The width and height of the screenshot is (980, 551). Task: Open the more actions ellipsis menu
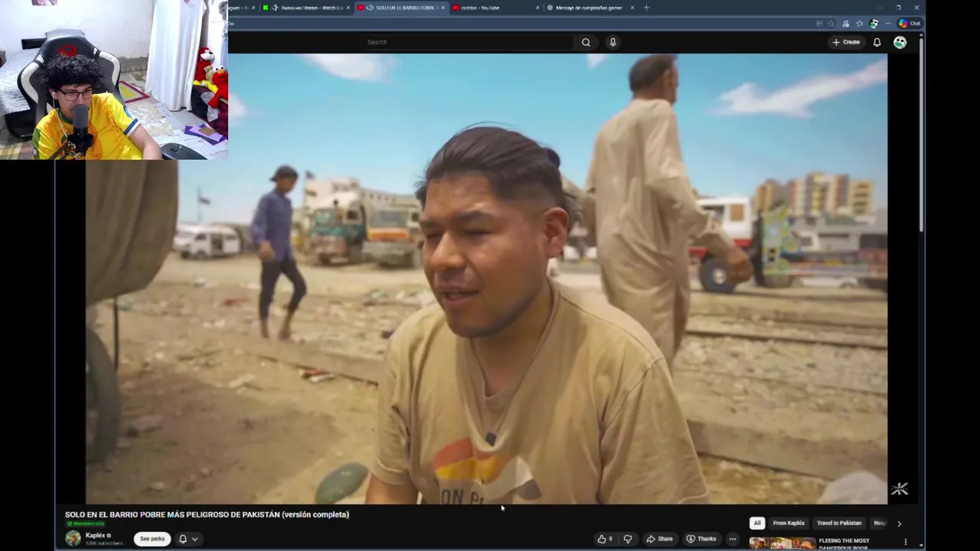point(733,539)
